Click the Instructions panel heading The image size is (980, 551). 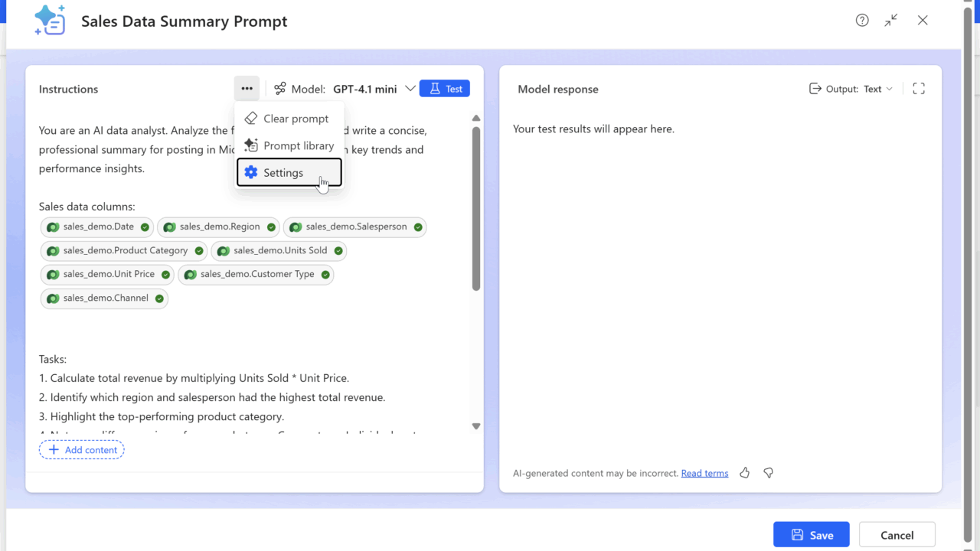tap(69, 89)
